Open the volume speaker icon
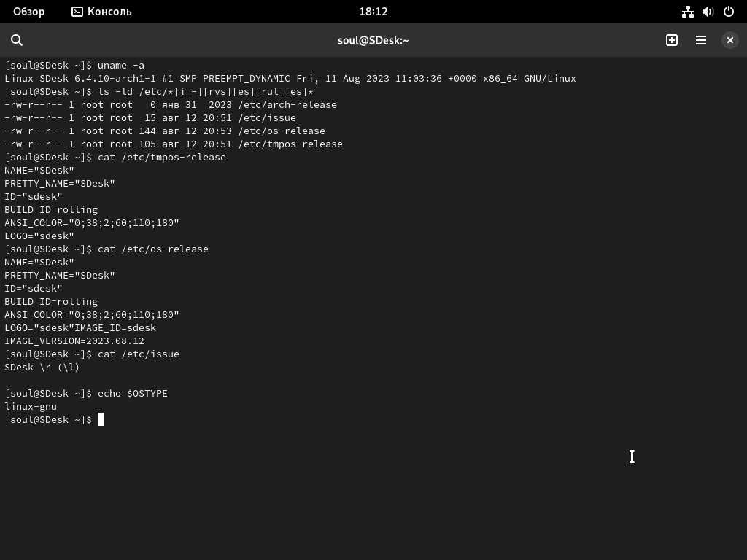The height and width of the screenshot is (560, 747). tap(708, 12)
